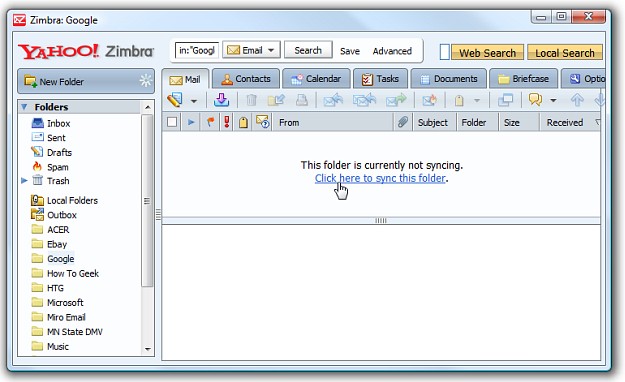The image size is (625, 382).
Task: Collapse the Folders tree section
Action: click(24, 107)
